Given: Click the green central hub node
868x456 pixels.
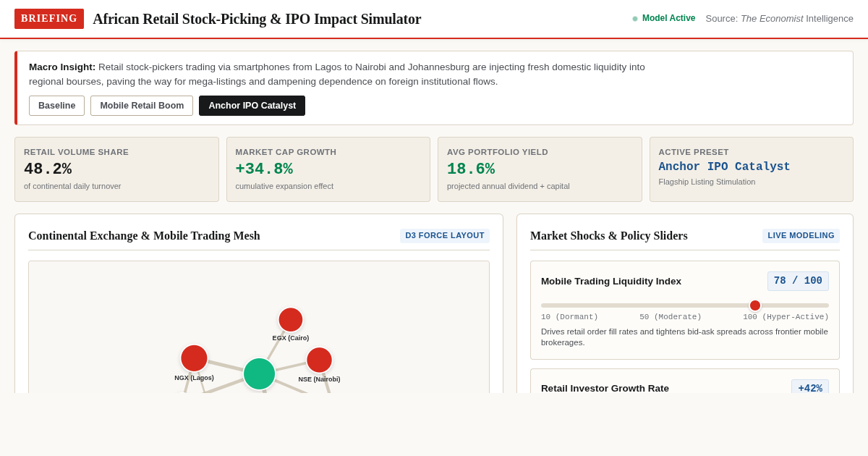Looking at the screenshot, I should click(x=259, y=373).
